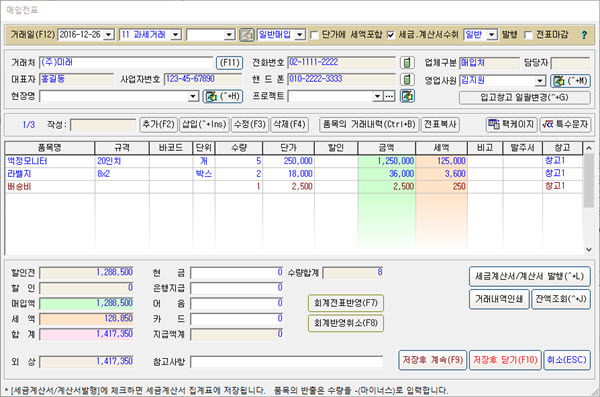This screenshot has height=397, width=600.
Task: Click the item grid scroll-down arrow
Action: point(589,250)
